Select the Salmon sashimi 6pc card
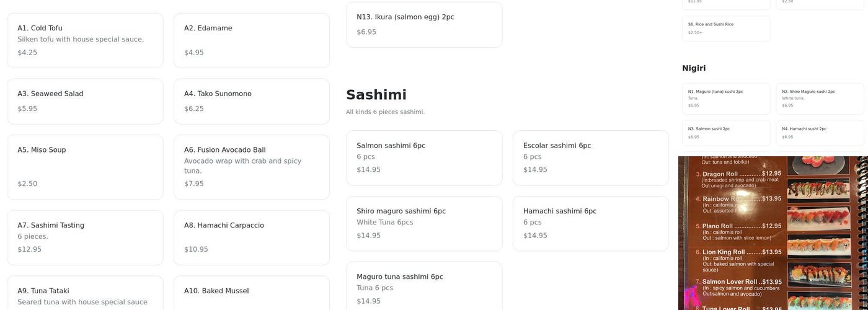Viewport: 868px width, 310px height. tap(424, 157)
